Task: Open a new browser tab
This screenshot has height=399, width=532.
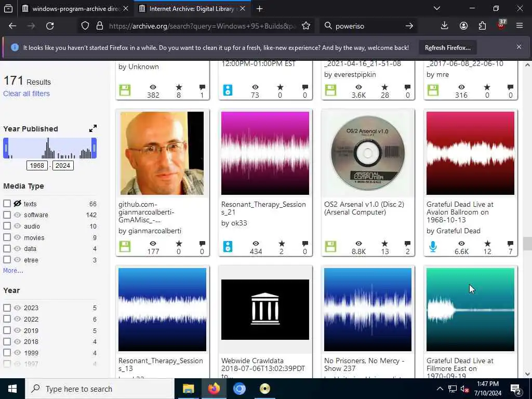Action: coord(260,9)
